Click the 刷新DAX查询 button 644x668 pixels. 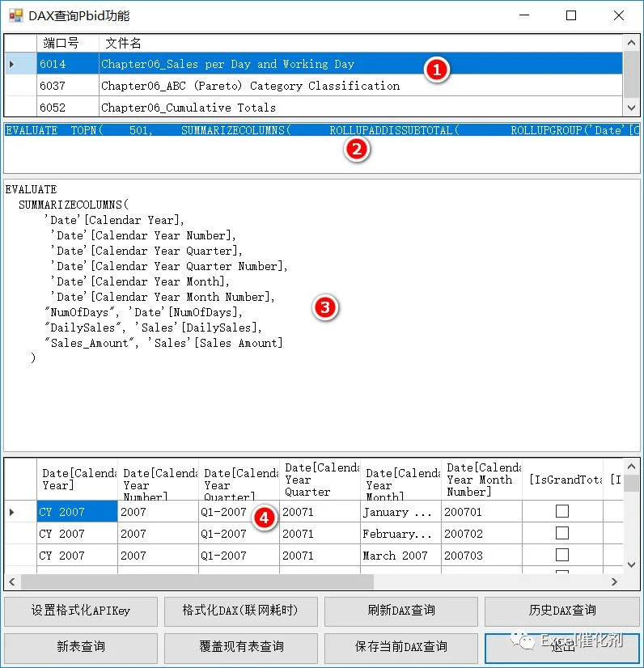pyautogui.click(x=401, y=611)
